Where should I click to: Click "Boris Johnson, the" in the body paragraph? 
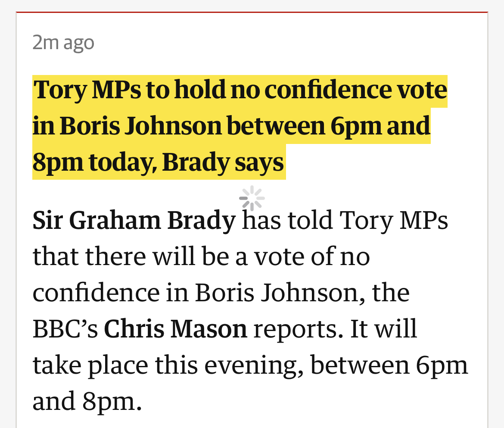tap(302, 293)
